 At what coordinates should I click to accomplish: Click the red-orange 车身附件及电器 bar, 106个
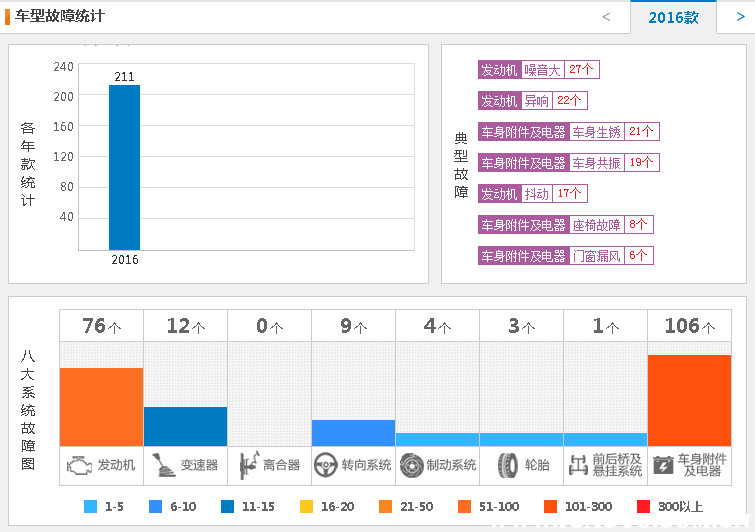(x=689, y=400)
